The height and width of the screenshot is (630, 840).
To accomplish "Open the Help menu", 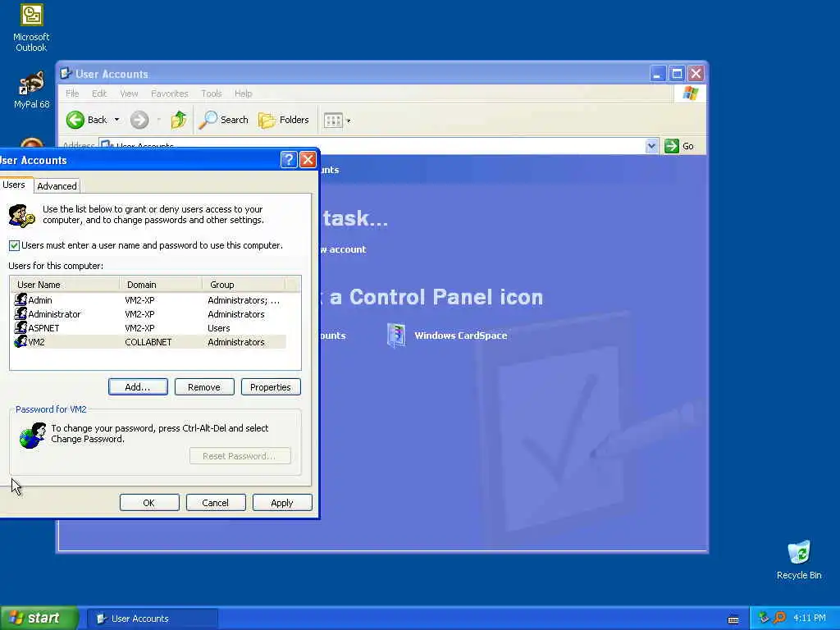I will click(243, 94).
